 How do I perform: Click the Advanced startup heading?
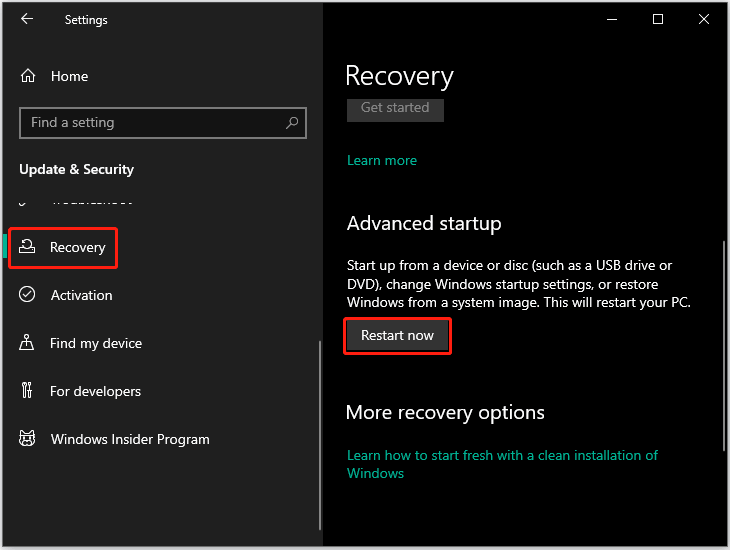424,224
